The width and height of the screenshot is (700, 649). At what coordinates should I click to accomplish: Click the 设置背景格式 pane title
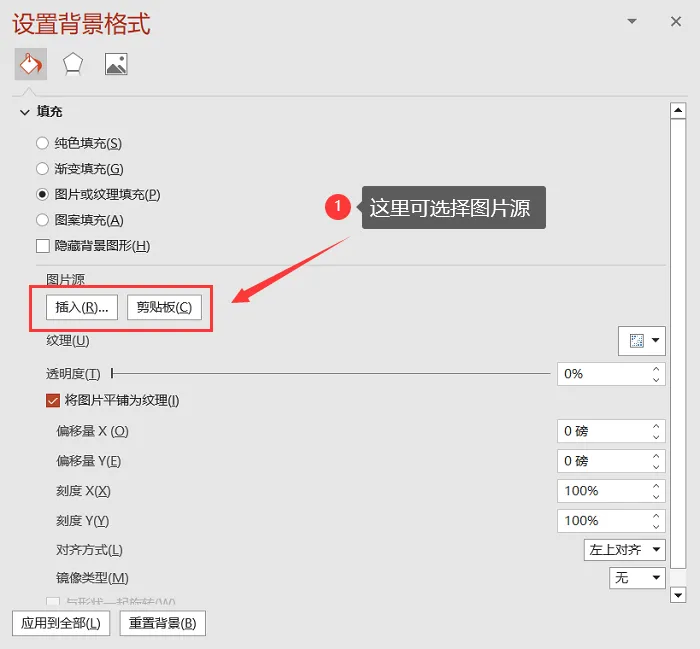(81, 23)
